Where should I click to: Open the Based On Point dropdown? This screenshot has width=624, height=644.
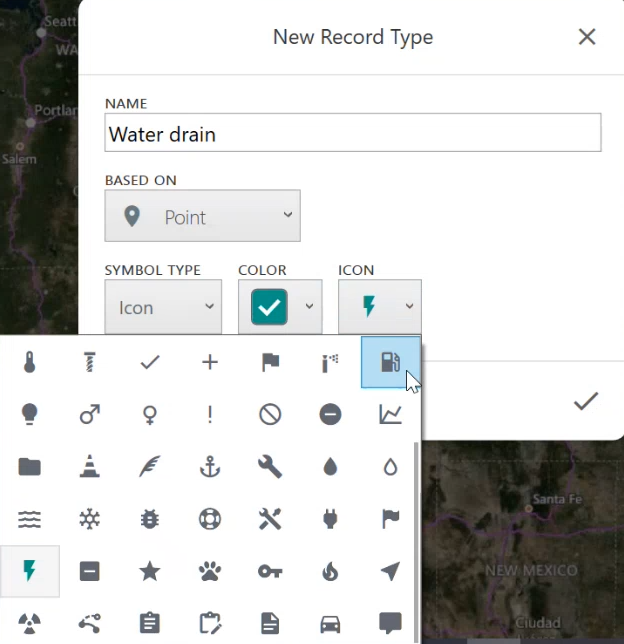202,216
